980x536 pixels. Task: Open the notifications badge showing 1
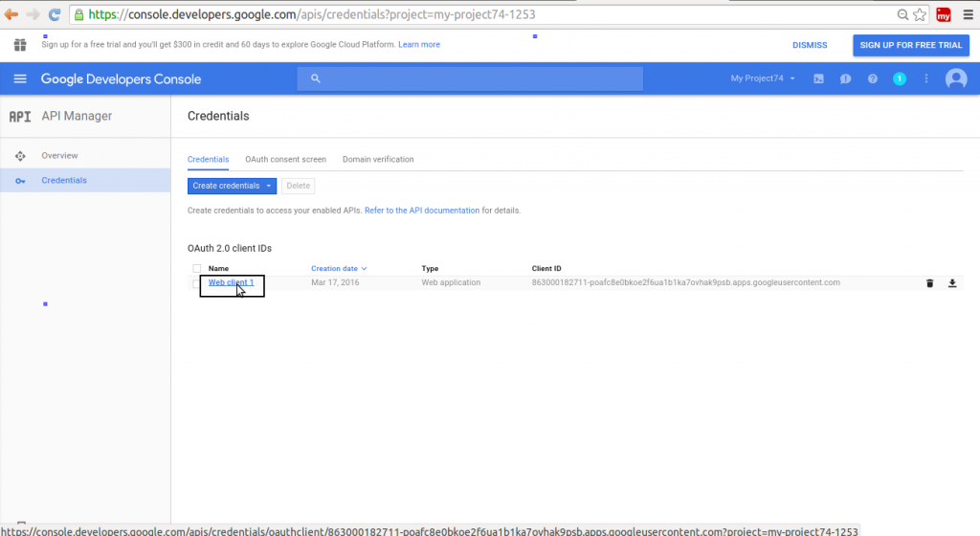coord(900,78)
